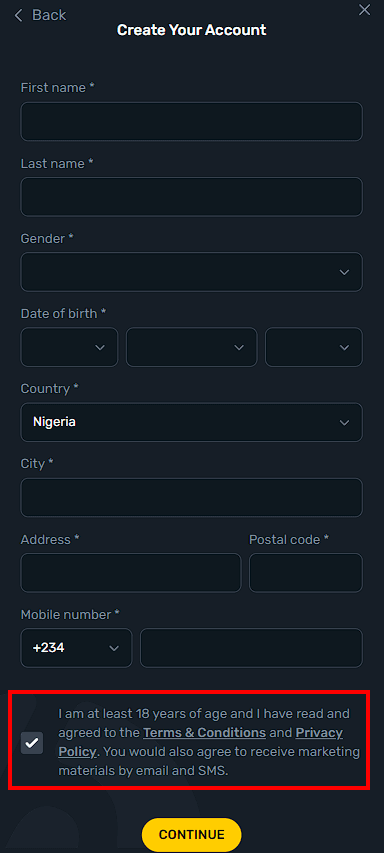Click the Back arrow icon

(x=18, y=15)
